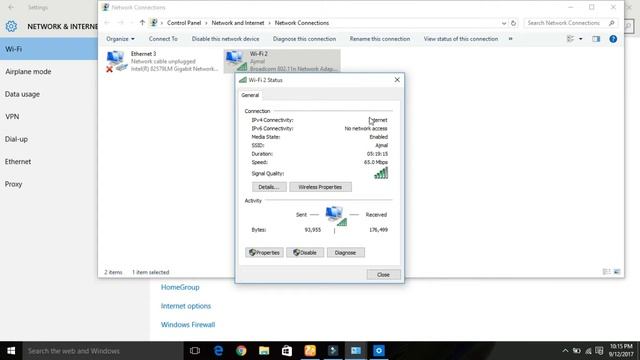Switch to the Settings app taskbar icon
The image size is (640, 360).
379,351
